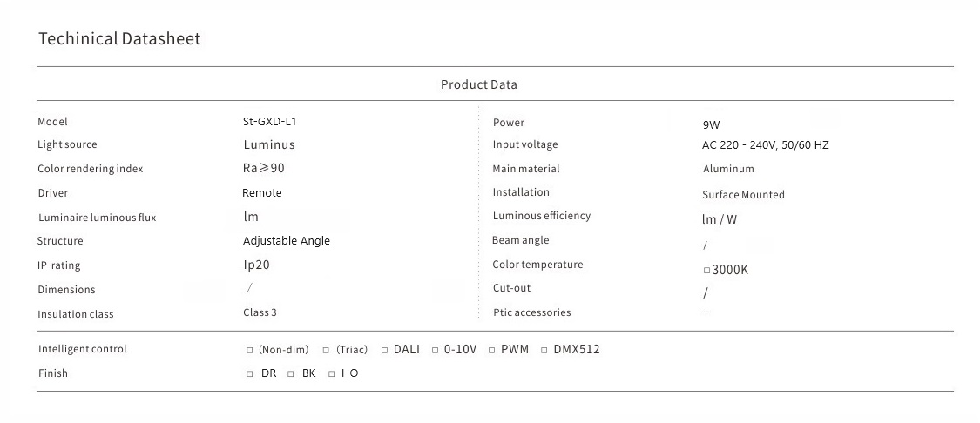Image resolution: width=980 pixels, height=423 pixels.
Task: Click the 9W power value
Action: (x=712, y=124)
